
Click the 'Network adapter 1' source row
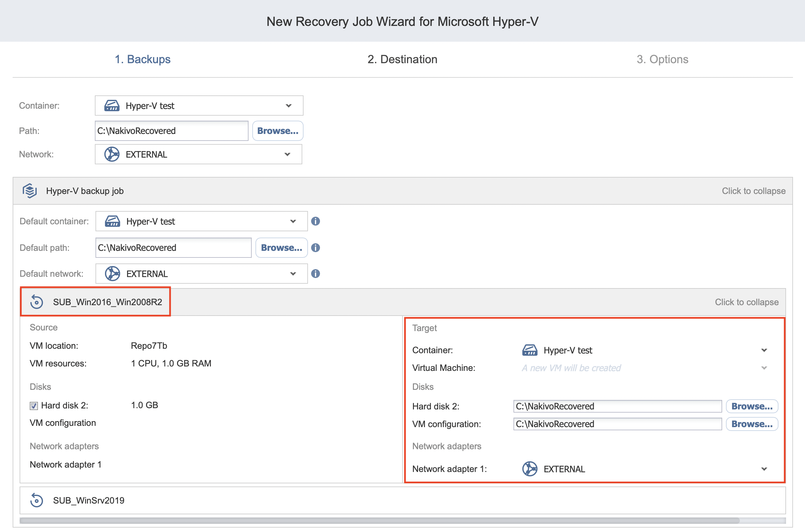point(65,464)
